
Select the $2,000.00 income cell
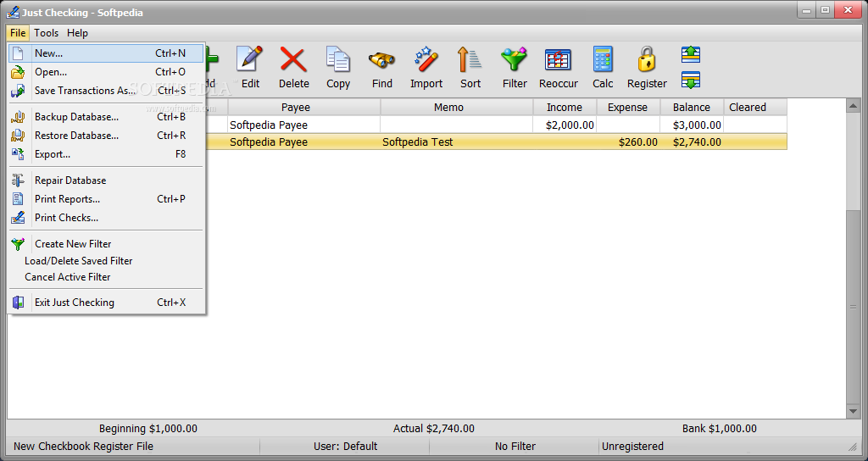pyautogui.click(x=565, y=125)
